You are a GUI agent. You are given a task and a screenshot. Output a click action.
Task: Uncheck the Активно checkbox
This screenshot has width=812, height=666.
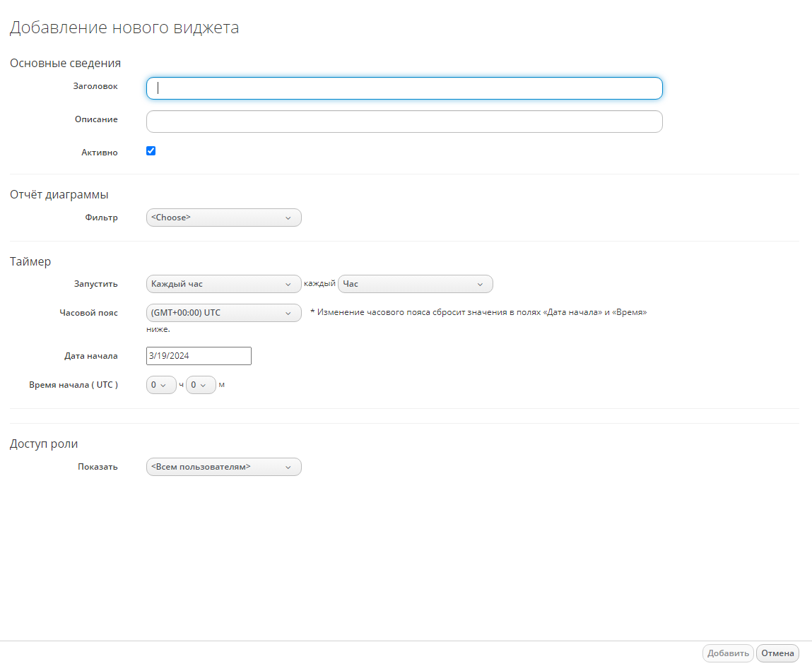pos(151,151)
